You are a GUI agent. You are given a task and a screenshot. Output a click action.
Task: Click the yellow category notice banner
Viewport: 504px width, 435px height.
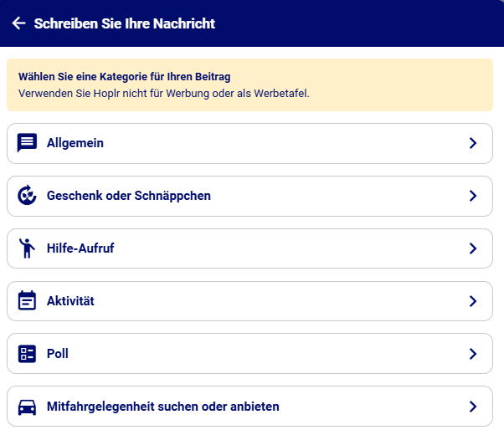pyautogui.click(x=251, y=84)
